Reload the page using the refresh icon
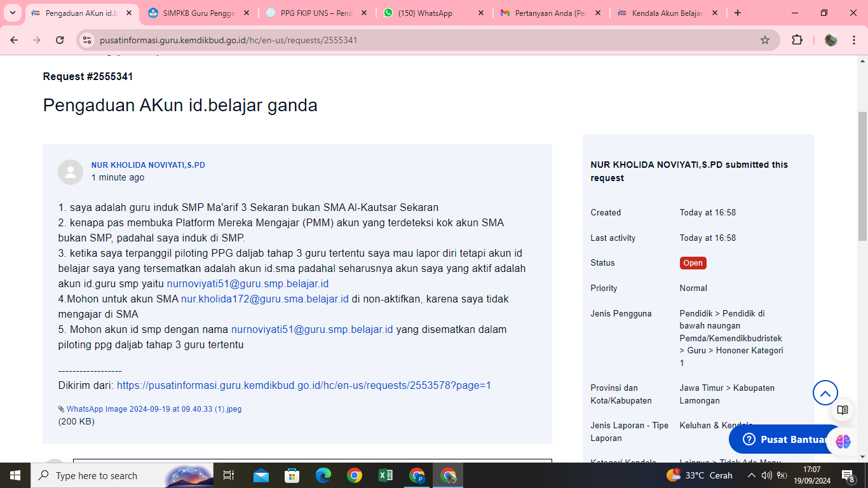Image resolution: width=868 pixels, height=488 pixels. pos(60,40)
